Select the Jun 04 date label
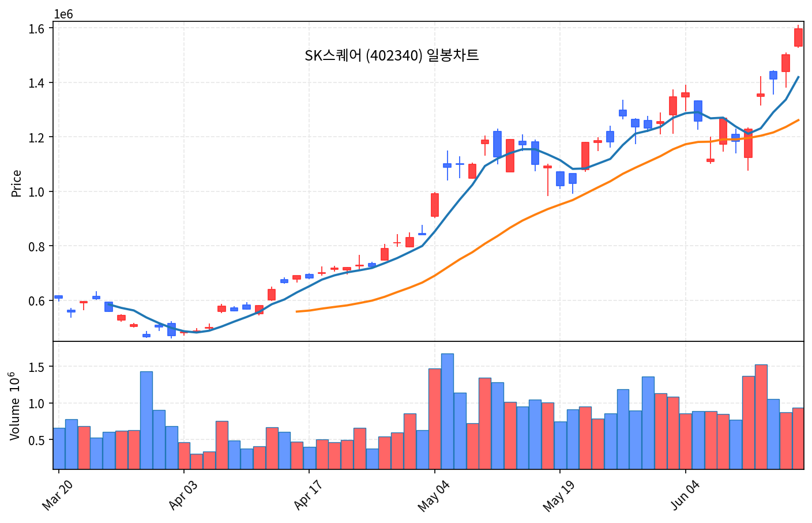 tap(684, 494)
